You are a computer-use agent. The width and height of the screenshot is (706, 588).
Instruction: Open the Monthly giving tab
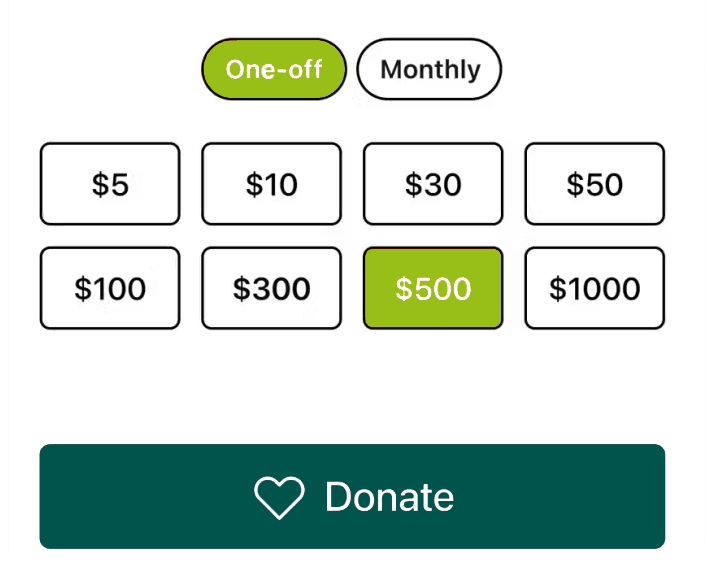(429, 70)
